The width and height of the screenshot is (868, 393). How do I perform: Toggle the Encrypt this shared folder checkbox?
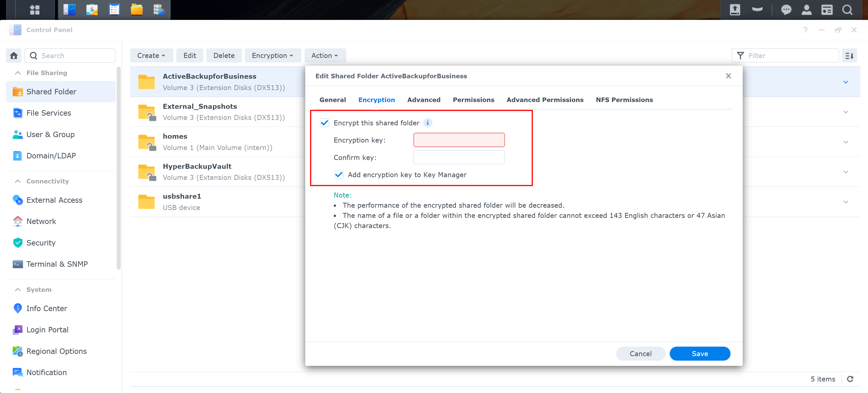[324, 123]
